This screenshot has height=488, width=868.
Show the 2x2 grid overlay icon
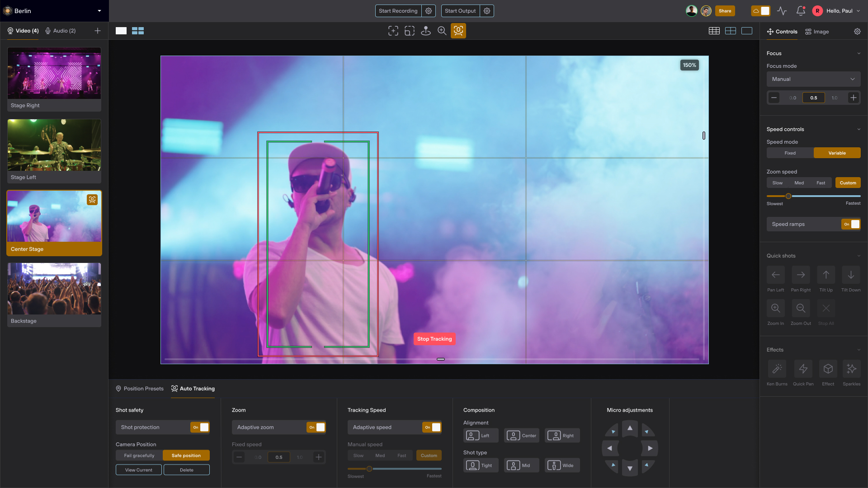pos(730,31)
